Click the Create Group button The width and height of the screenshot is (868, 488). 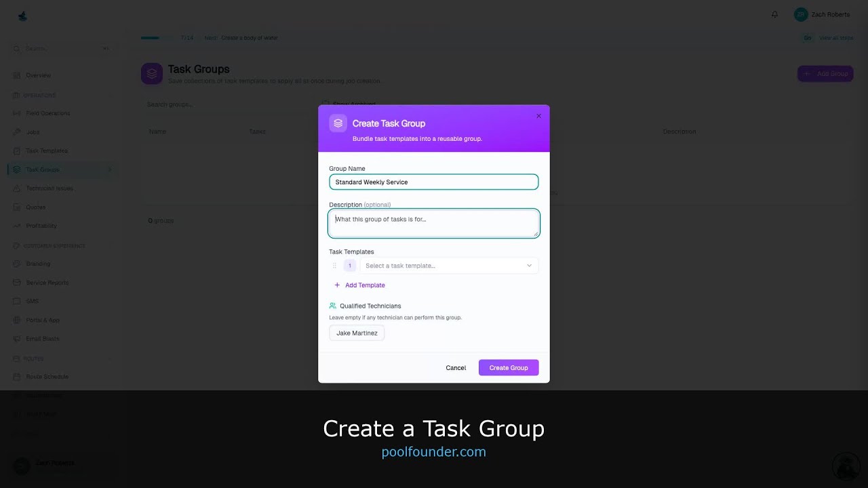pyautogui.click(x=509, y=367)
